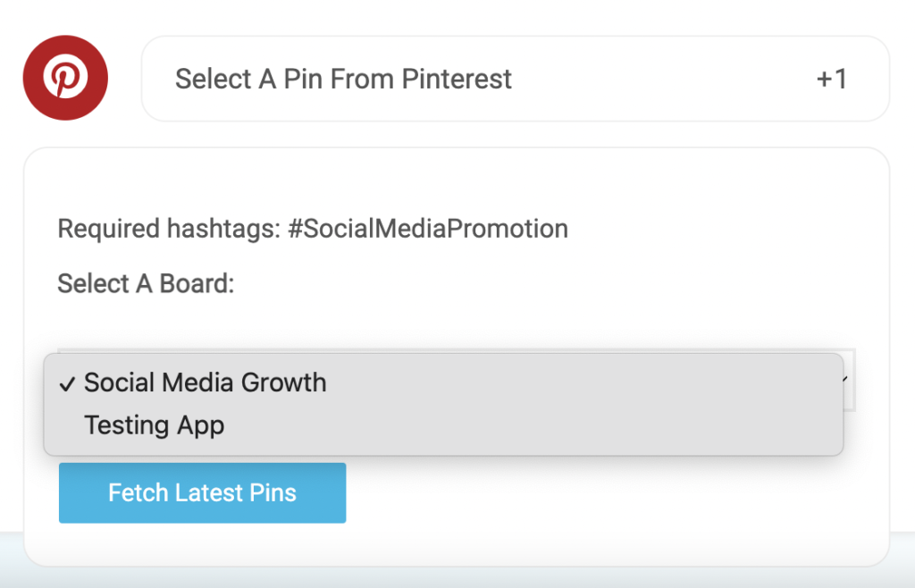Click the board dropdown arrow at the right edge
The height and width of the screenshot is (588, 915).
pos(846,379)
